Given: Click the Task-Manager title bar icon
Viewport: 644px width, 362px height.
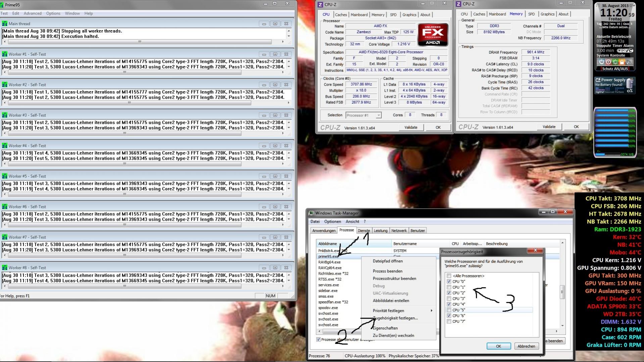Looking at the screenshot, I should point(311,213).
